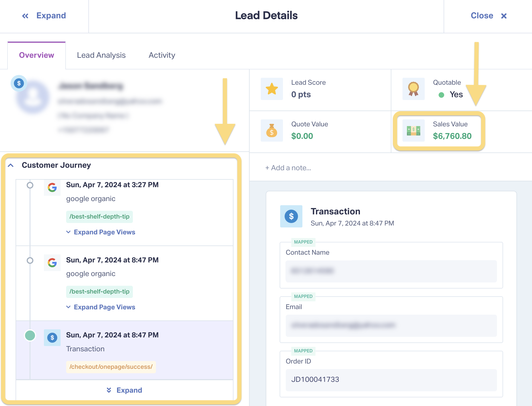Click the Transaction label in customer journey
The height and width of the screenshot is (406, 532).
(85, 349)
